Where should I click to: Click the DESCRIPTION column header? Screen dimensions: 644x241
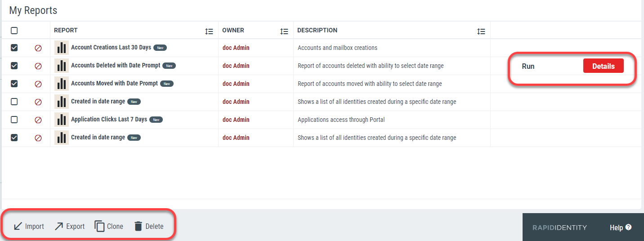point(317,30)
